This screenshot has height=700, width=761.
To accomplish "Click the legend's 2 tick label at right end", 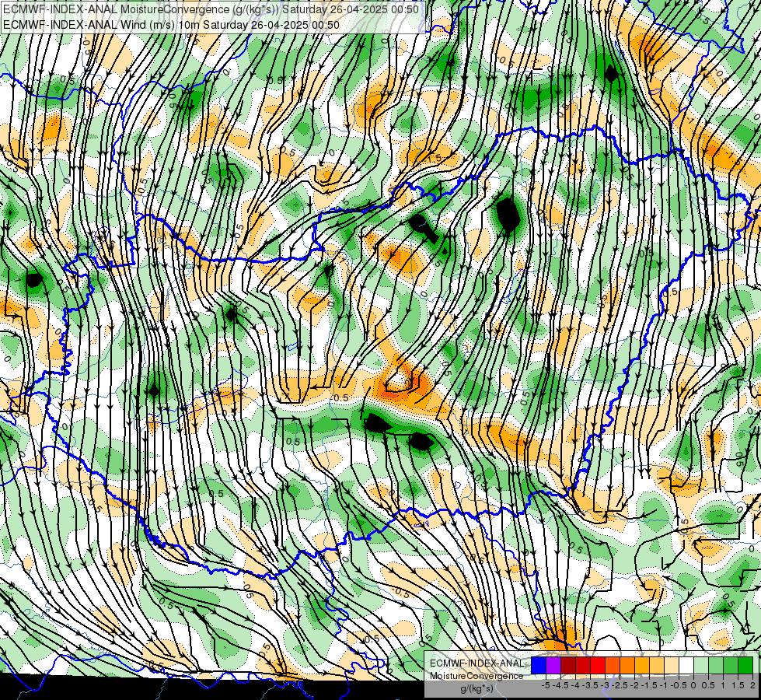I will [x=752, y=685].
